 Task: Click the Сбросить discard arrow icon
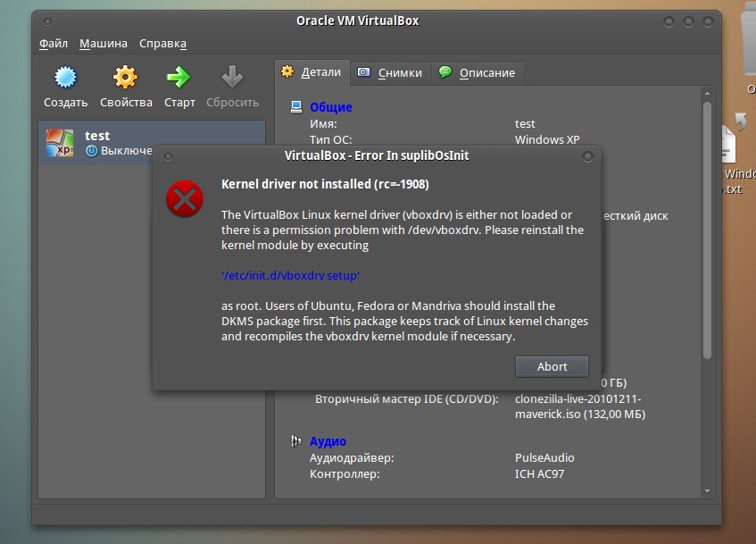point(232,77)
